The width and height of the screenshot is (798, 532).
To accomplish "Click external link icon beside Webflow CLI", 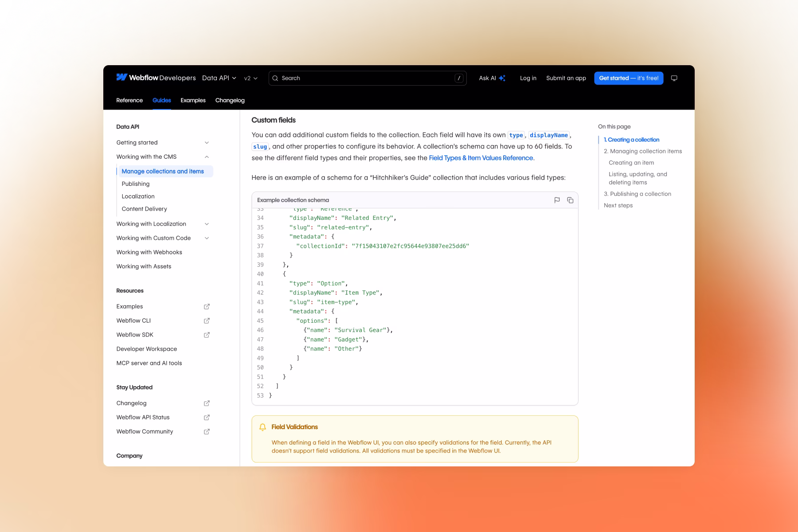I will pyautogui.click(x=207, y=321).
